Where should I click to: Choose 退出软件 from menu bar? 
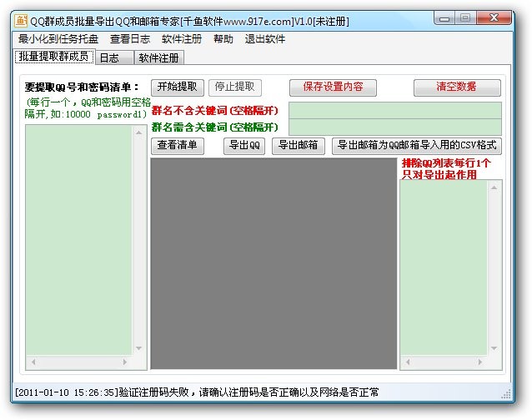point(264,39)
